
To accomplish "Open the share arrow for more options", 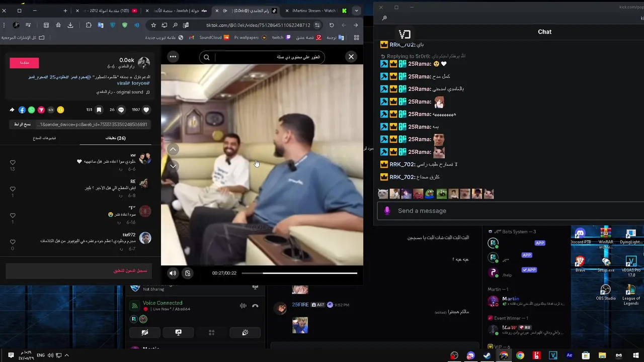I will coord(12,110).
